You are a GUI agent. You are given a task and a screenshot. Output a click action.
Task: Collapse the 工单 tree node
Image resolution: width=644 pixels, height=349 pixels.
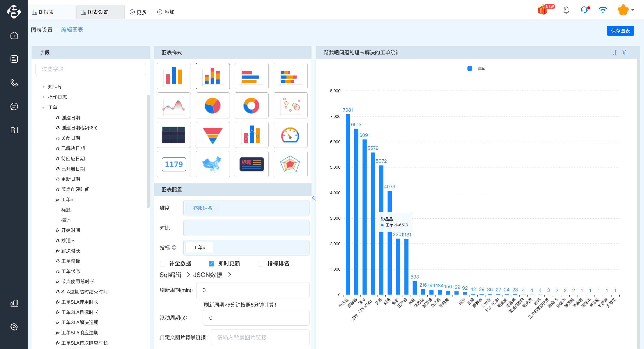[44, 108]
